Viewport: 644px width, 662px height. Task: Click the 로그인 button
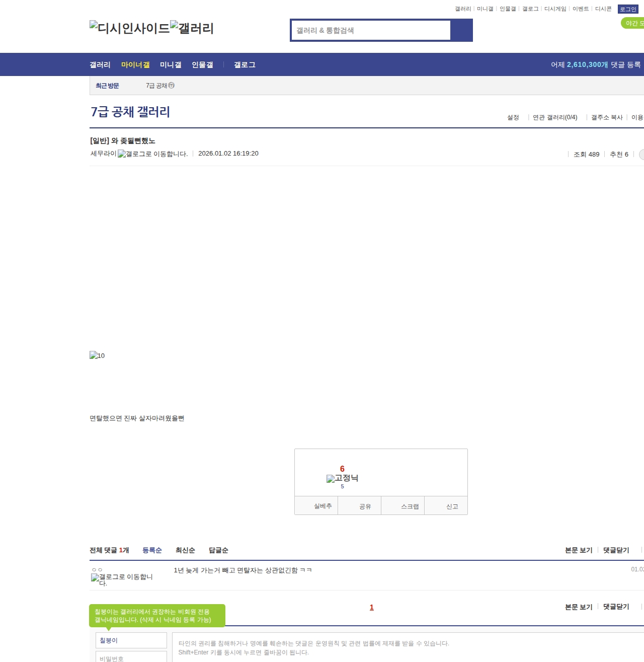tap(628, 9)
